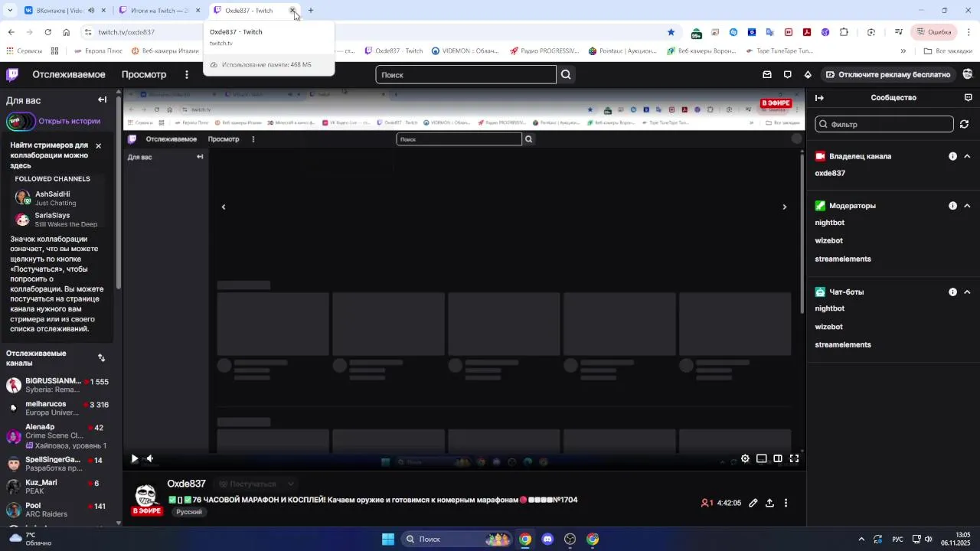Click the Ошибка profile button

(x=933, y=32)
